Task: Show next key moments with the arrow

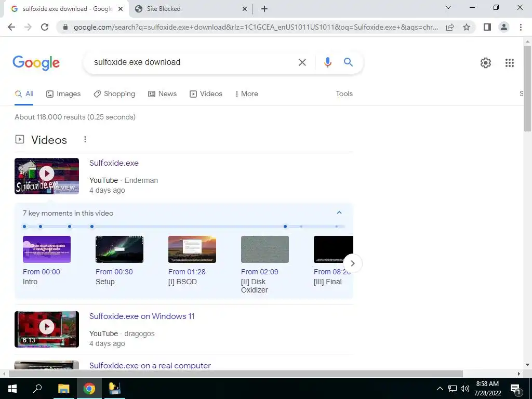Action: tap(353, 263)
